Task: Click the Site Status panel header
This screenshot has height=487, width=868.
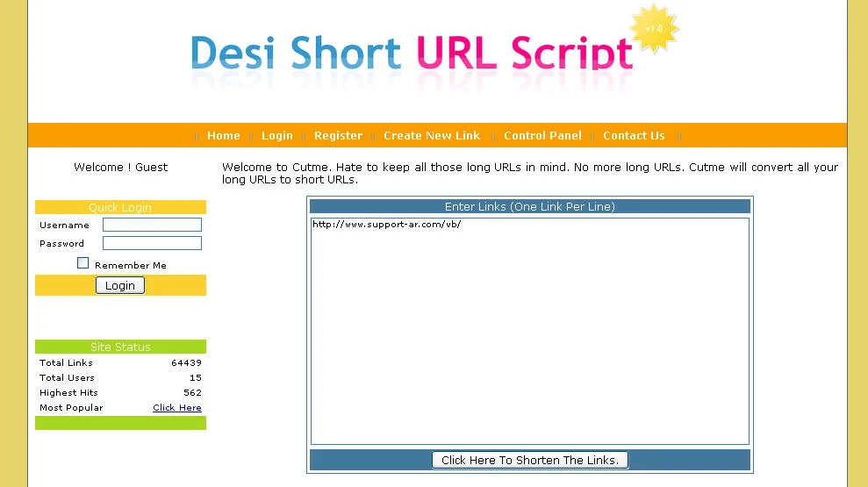Action: pos(120,347)
